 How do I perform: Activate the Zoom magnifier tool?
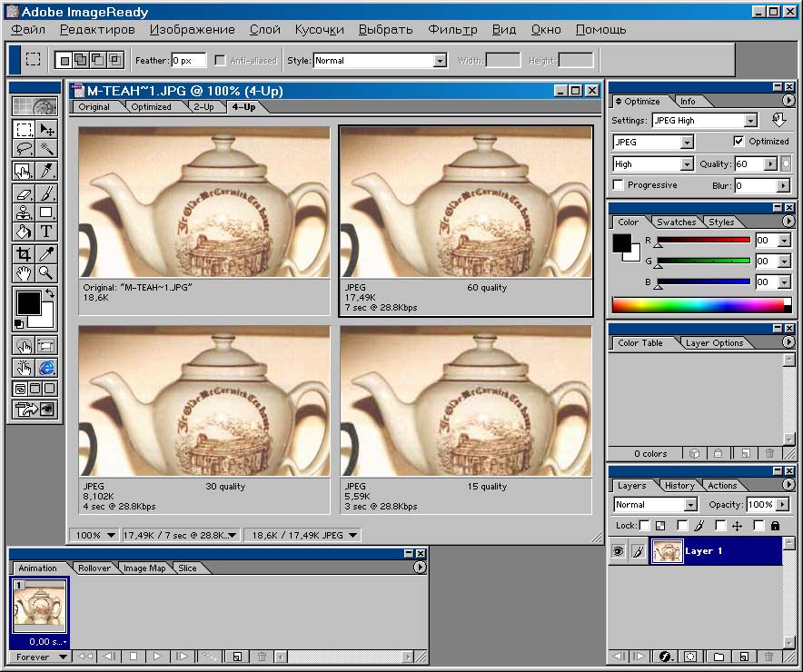[x=45, y=273]
